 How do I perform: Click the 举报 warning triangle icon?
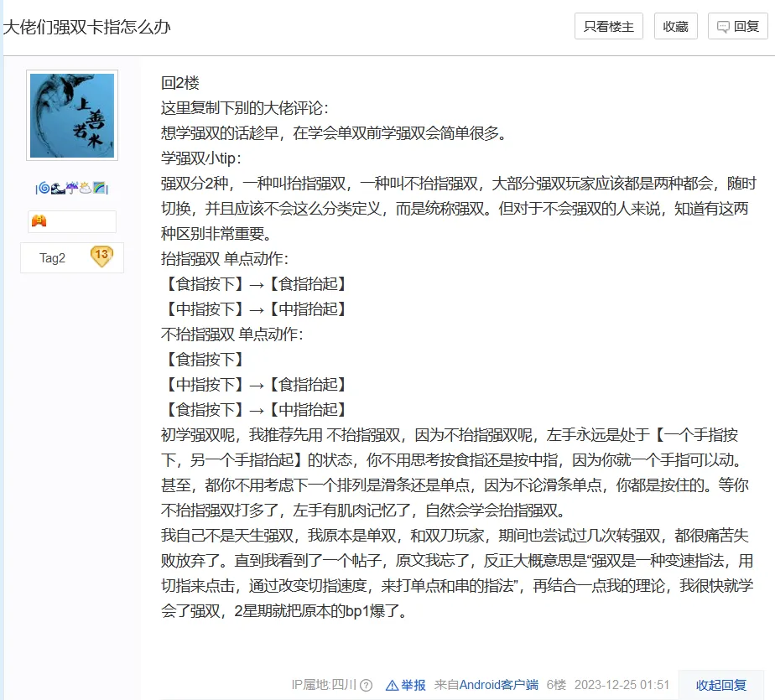point(392,685)
